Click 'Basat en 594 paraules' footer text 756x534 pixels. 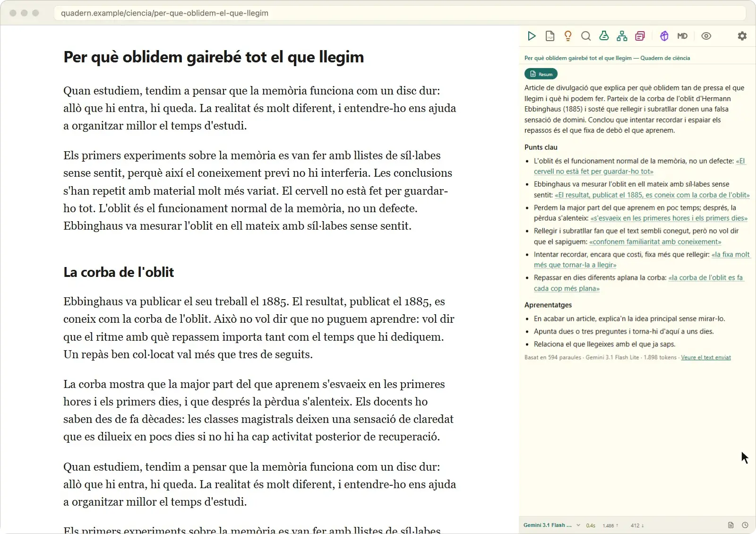[553, 357]
